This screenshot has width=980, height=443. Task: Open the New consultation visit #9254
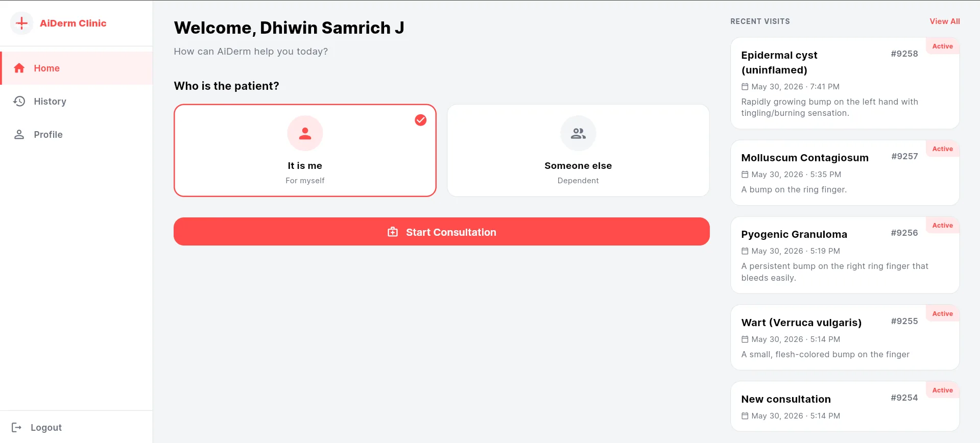pyautogui.click(x=845, y=406)
